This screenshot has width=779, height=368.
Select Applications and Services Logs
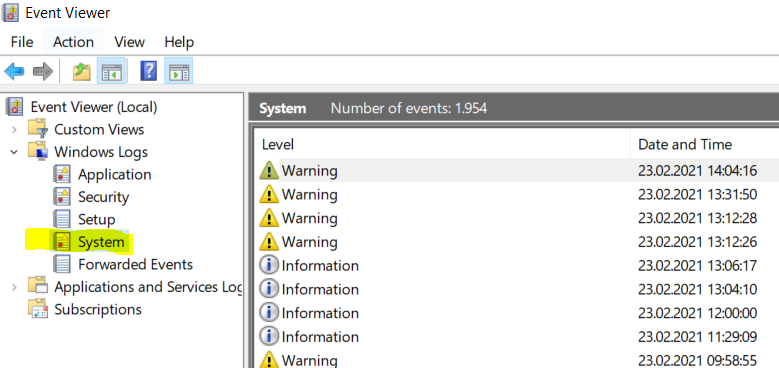click(x=148, y=287)
